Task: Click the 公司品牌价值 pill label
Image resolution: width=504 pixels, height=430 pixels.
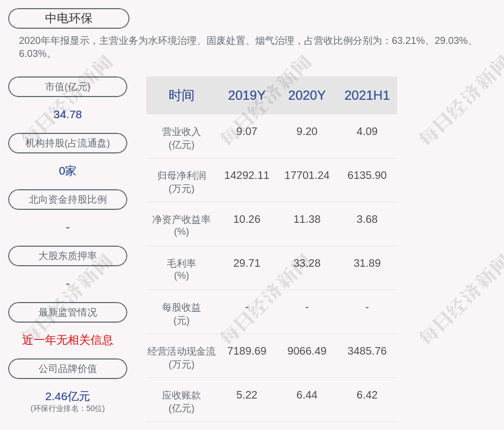Action: pos(68,369)
